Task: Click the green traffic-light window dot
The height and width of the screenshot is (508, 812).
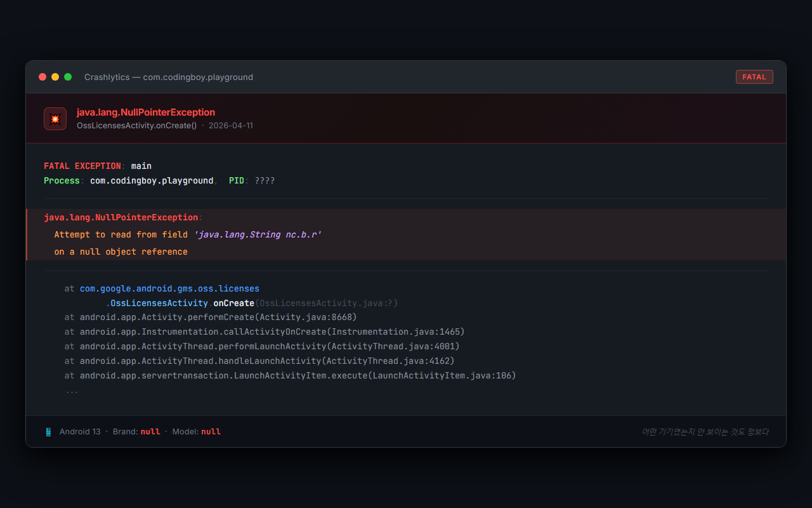Action: (69, 77)
